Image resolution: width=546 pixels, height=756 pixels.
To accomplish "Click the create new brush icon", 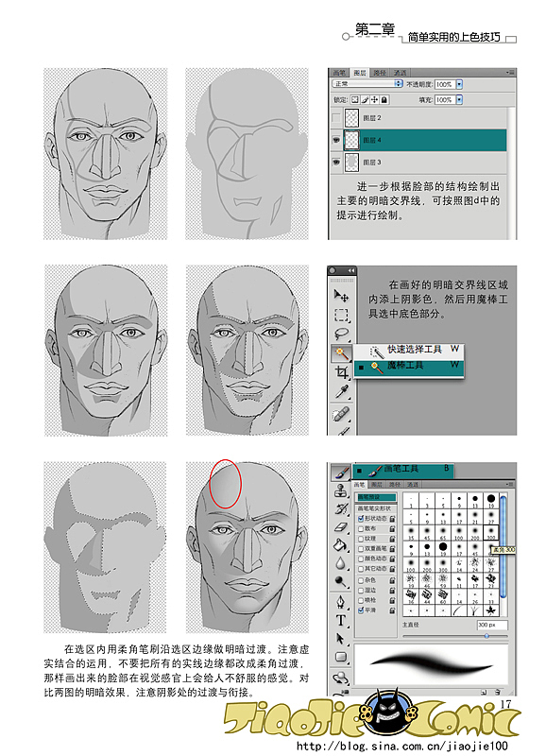I will tap(484, 692).
